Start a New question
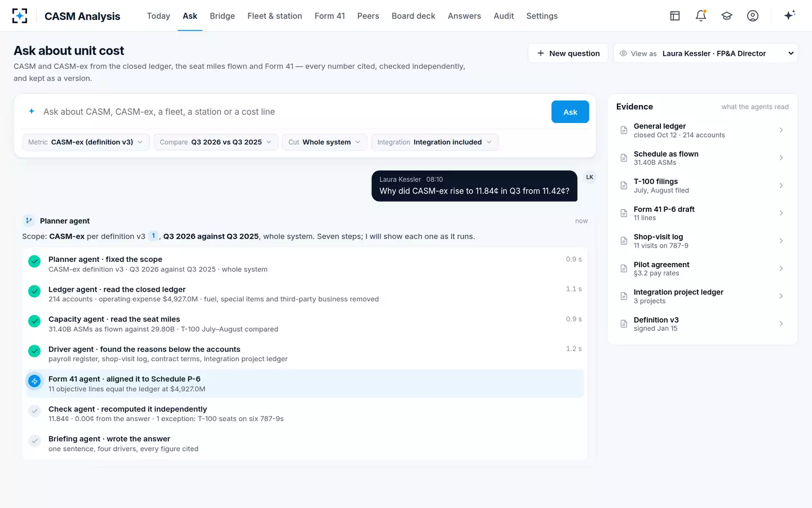 click(x=568, y=53)
